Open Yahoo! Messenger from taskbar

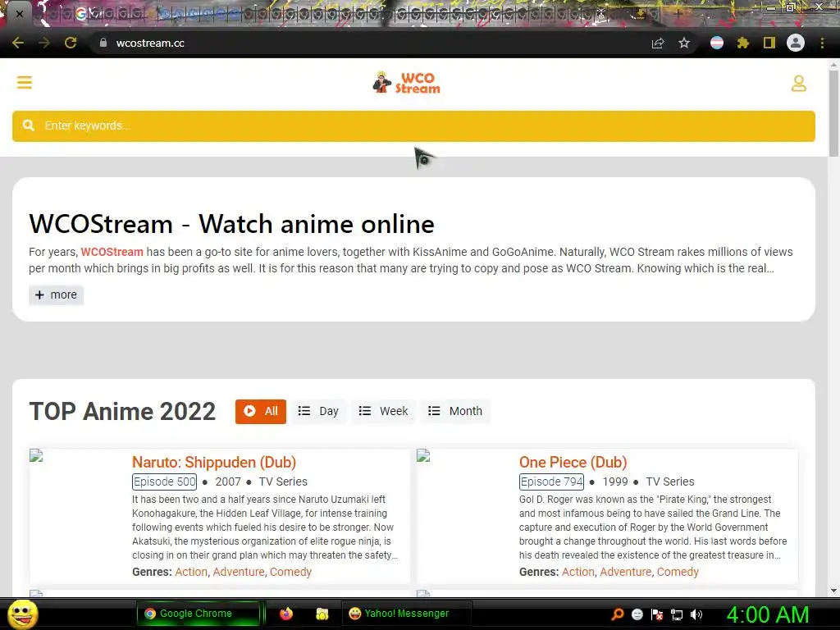[x=406, y=614]
